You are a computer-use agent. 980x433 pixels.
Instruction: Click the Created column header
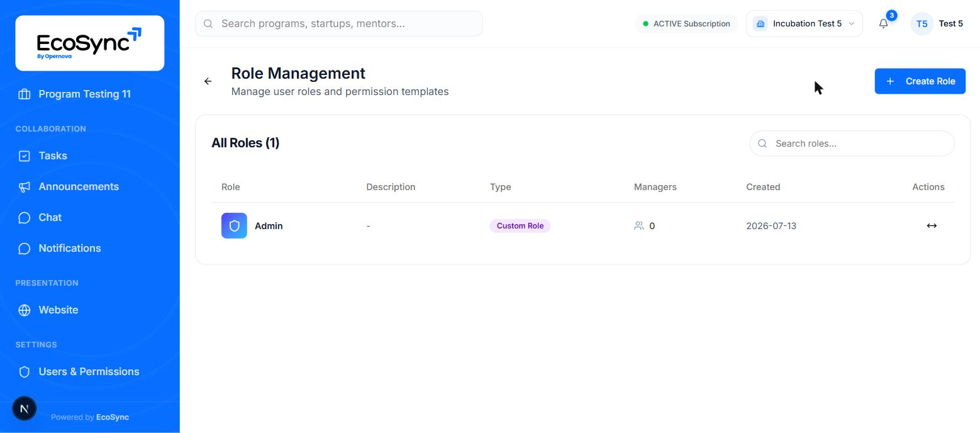pos(763,187)
